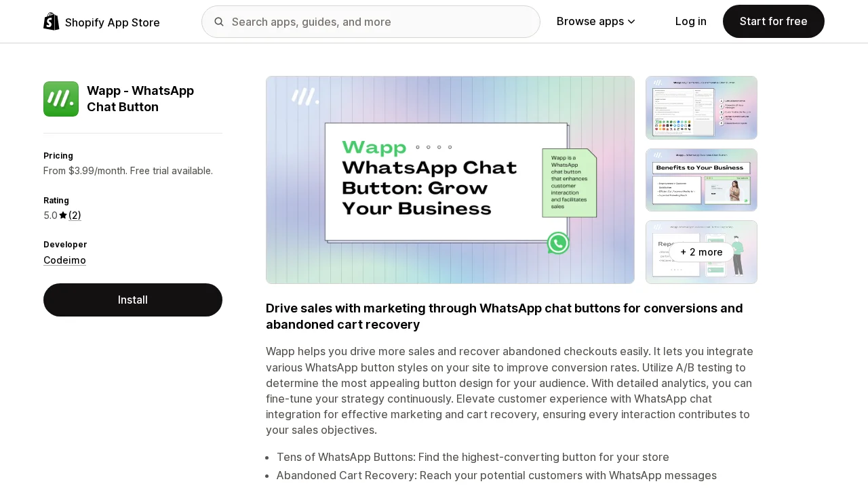Viewport: 868px width, 488px height.
Task: Click the WhatsApp logo in main image
Action: coord(558,243)
